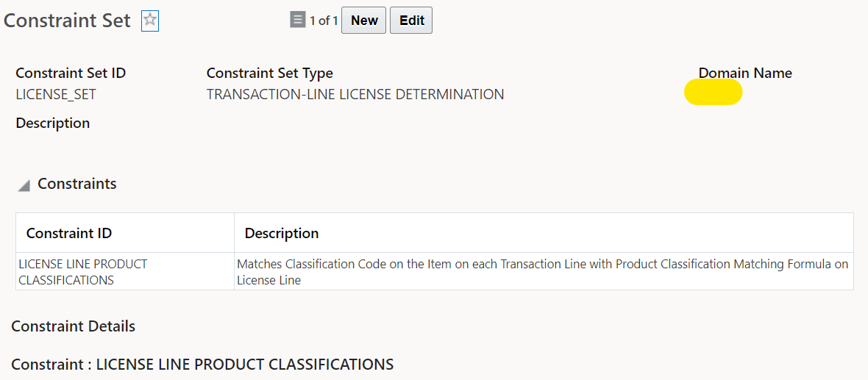Click the Description field label below the ID
This screenshot has width=868, height=380.
click(53, 123)
